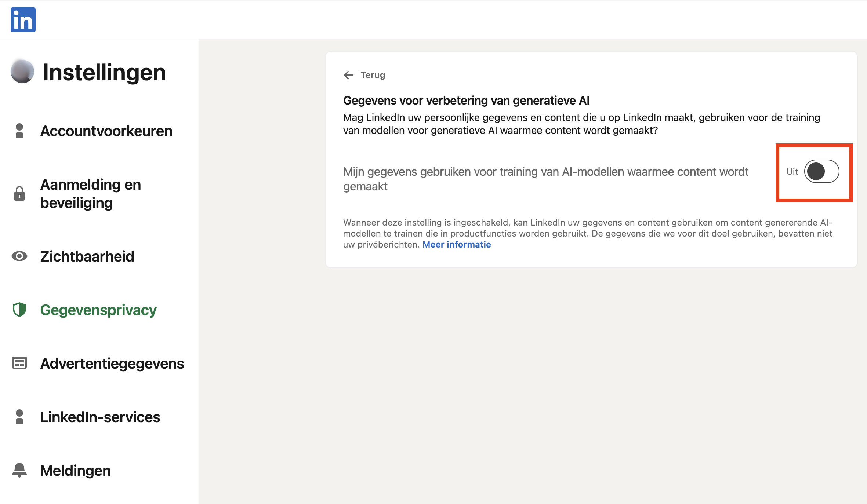Open the Gegevensprivacy section
This screenshot has width=867, height=504.
pyautogui.click(x=98, y=310)
